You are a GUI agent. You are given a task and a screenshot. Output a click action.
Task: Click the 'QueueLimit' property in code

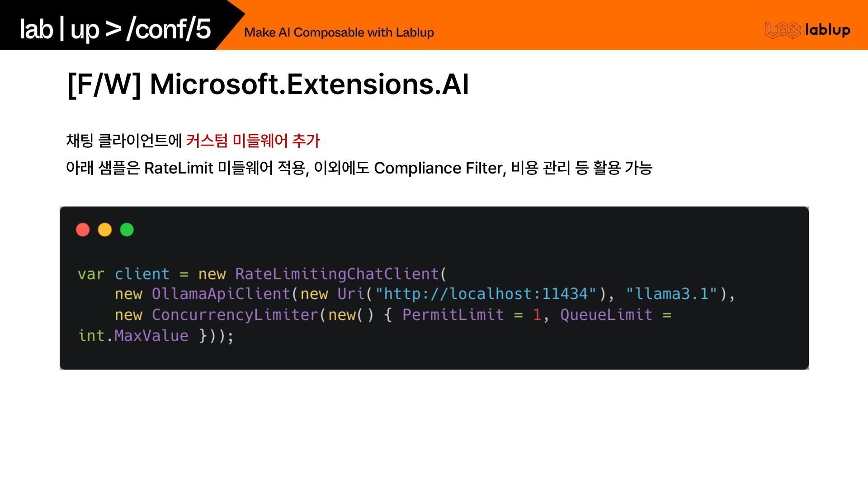(606, 315)
